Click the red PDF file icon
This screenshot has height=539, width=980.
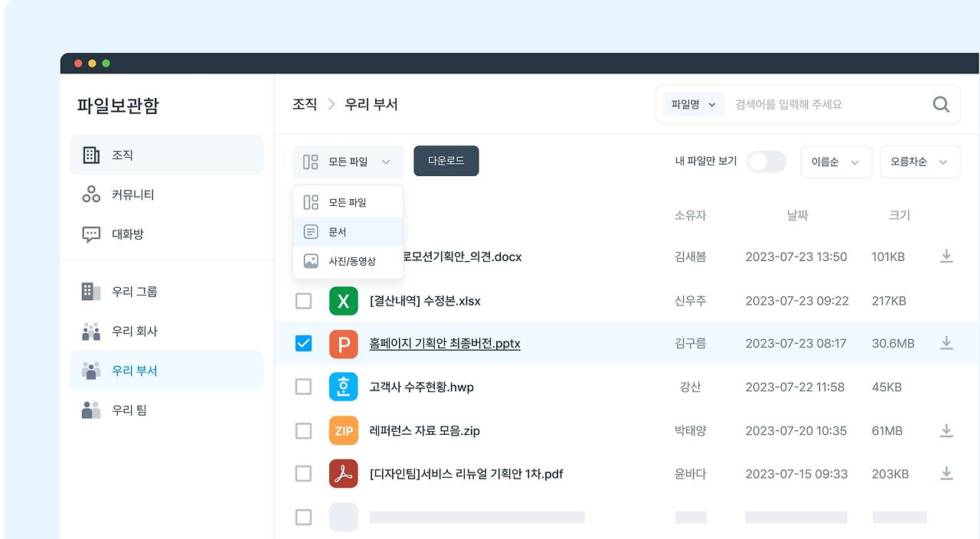[344, 474]
